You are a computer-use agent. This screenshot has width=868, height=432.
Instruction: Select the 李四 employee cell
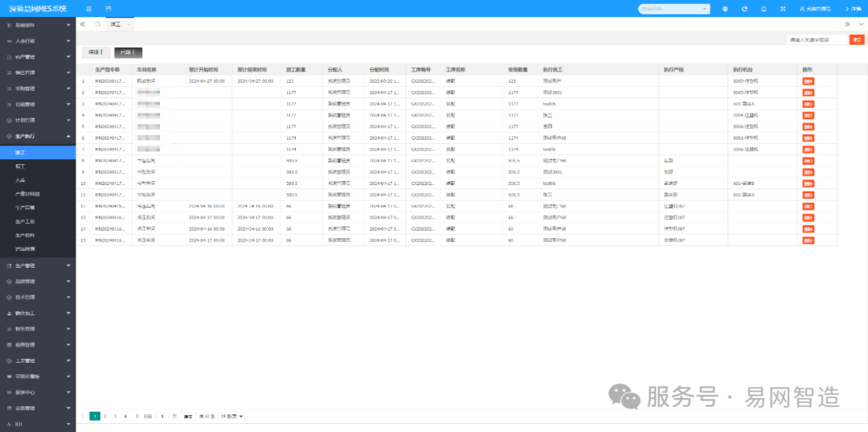pyautogui.click(x=547, y=126)
